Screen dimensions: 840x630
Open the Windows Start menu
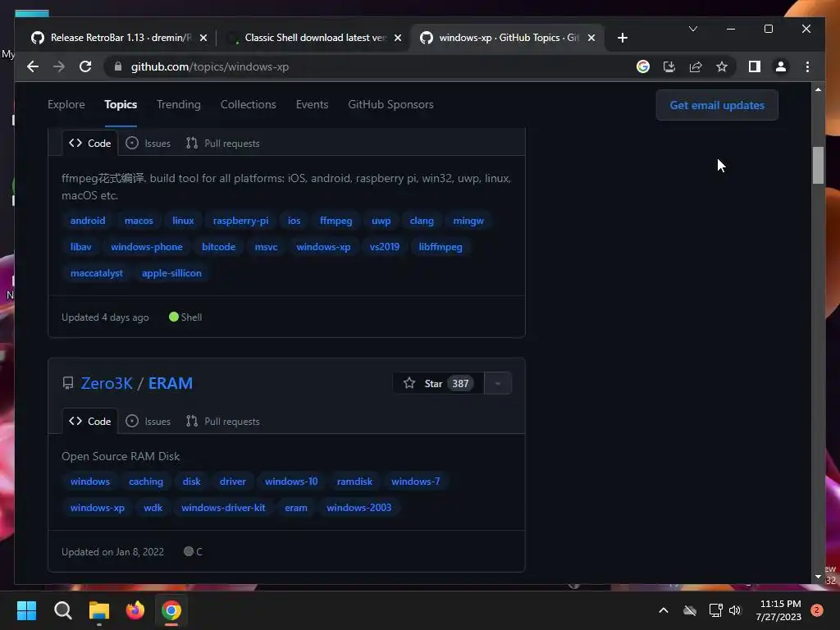pyautogui.click(x=26, y=610)
